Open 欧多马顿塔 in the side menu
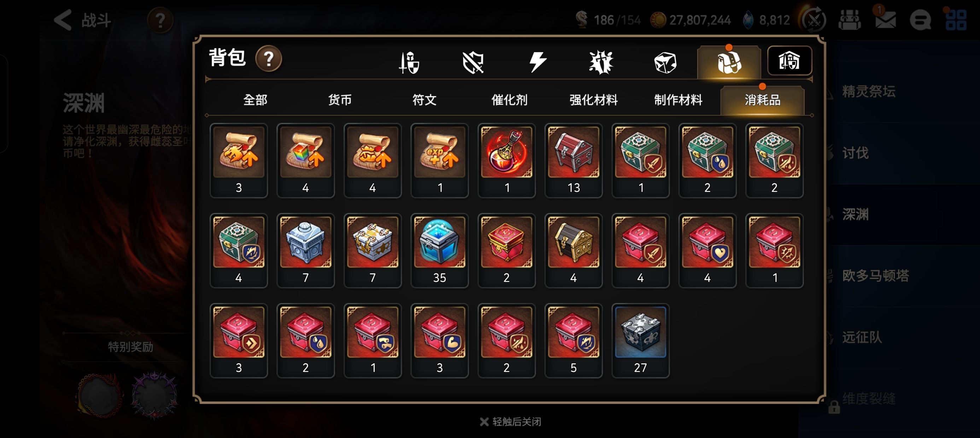 point(875,275)
